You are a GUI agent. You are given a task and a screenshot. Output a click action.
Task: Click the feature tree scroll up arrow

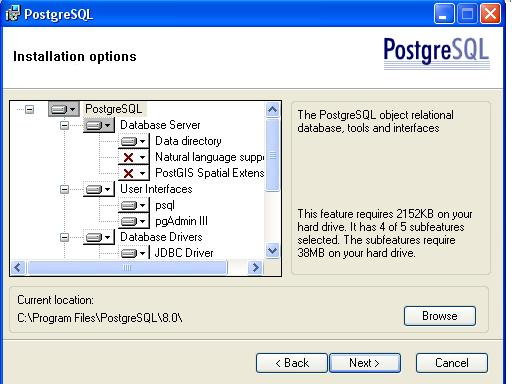pyautogui.click(x=273, y=110)
